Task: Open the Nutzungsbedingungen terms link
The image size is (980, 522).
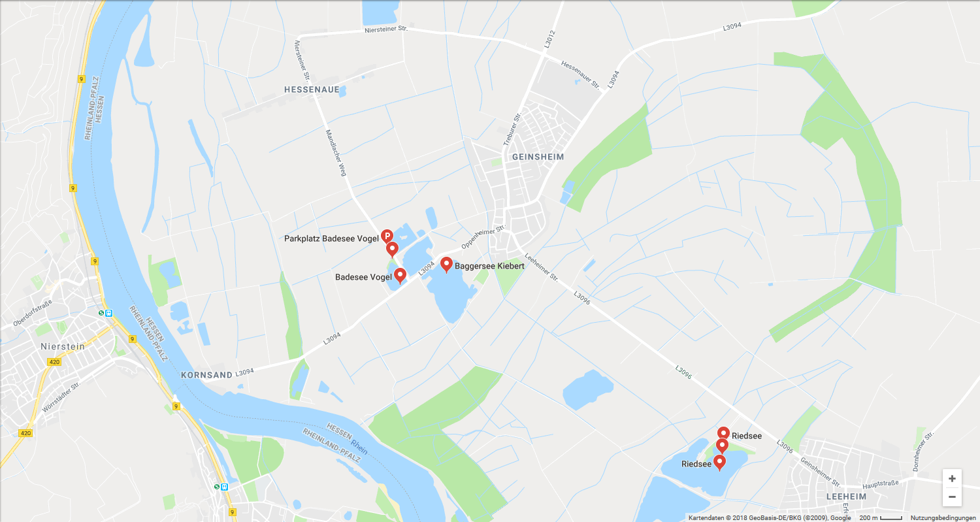Action: pyautogui.click(x=943, y=517)
